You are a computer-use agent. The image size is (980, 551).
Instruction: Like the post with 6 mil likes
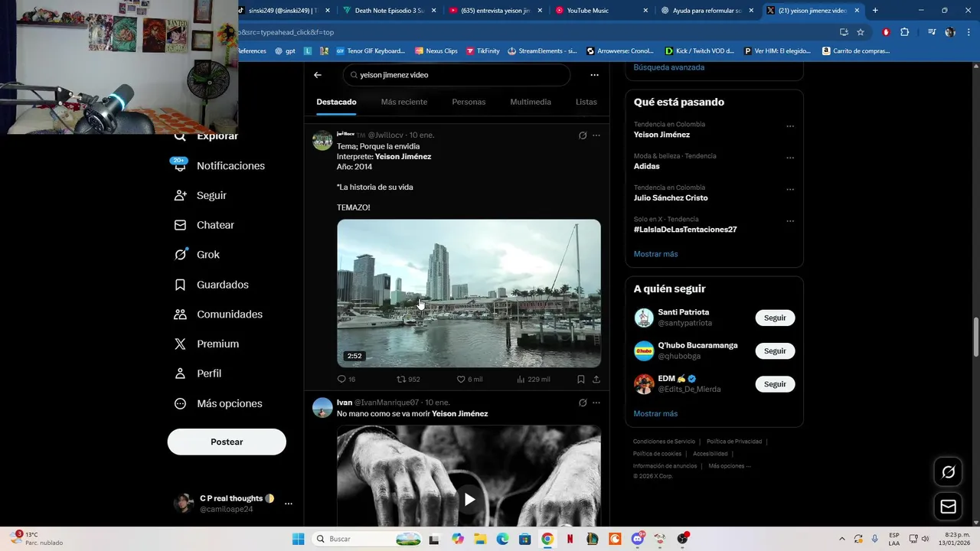(469, 379)
